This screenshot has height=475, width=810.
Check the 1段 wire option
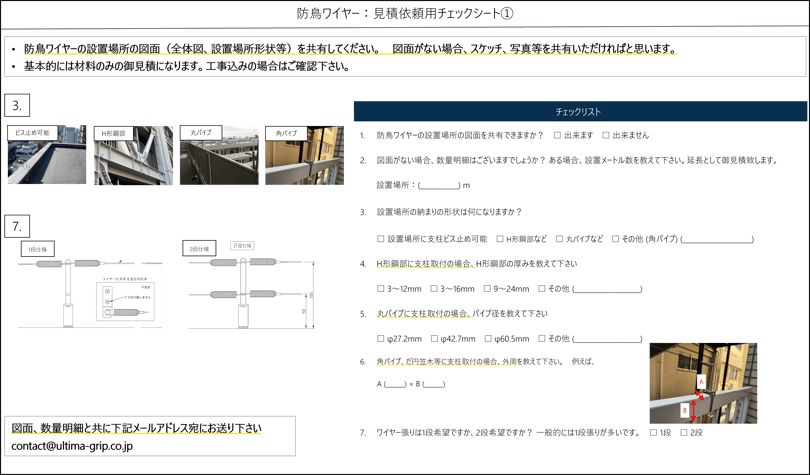[653, 433]
